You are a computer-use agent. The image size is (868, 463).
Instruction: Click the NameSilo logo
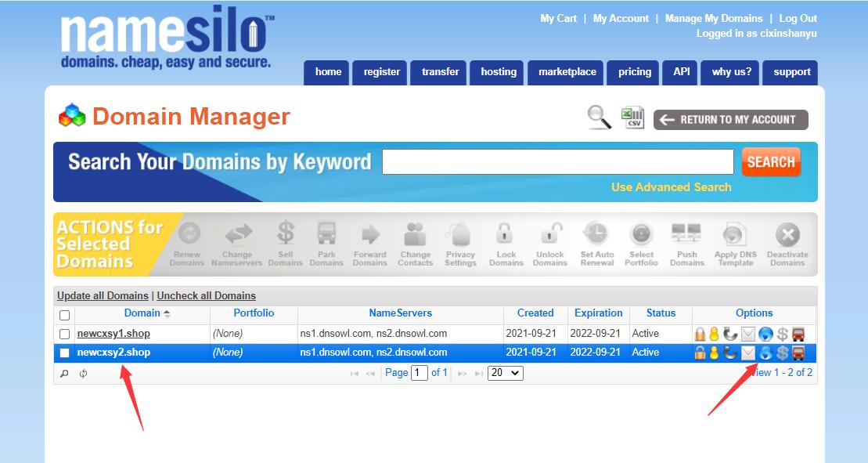click(167, 38)
